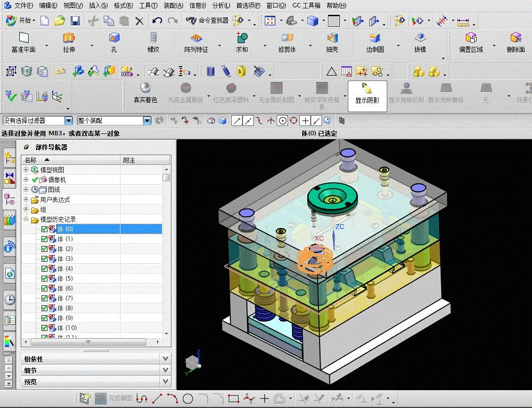Sort by the 名称 column header

point(71,160)
